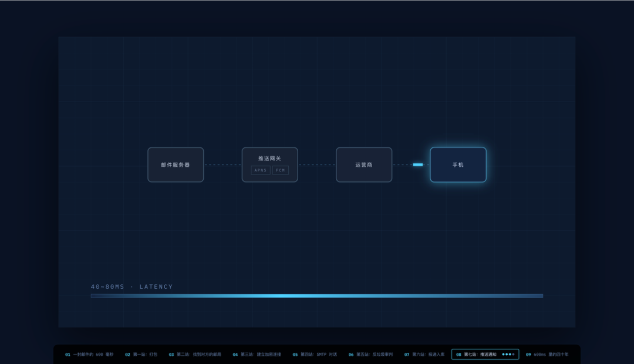Click the FCM tag inside 推送网关
Screen dimensions: 634x364
[280, 170]
